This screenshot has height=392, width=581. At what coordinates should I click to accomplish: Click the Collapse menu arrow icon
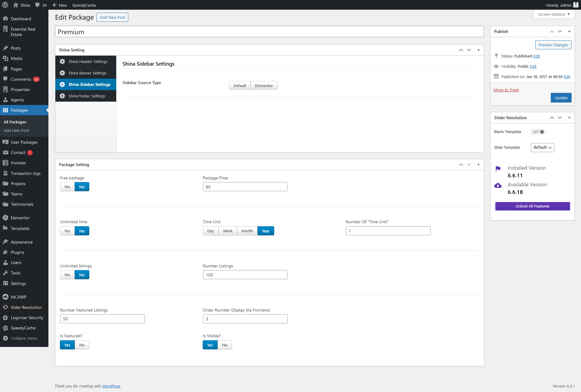point(5,338)
